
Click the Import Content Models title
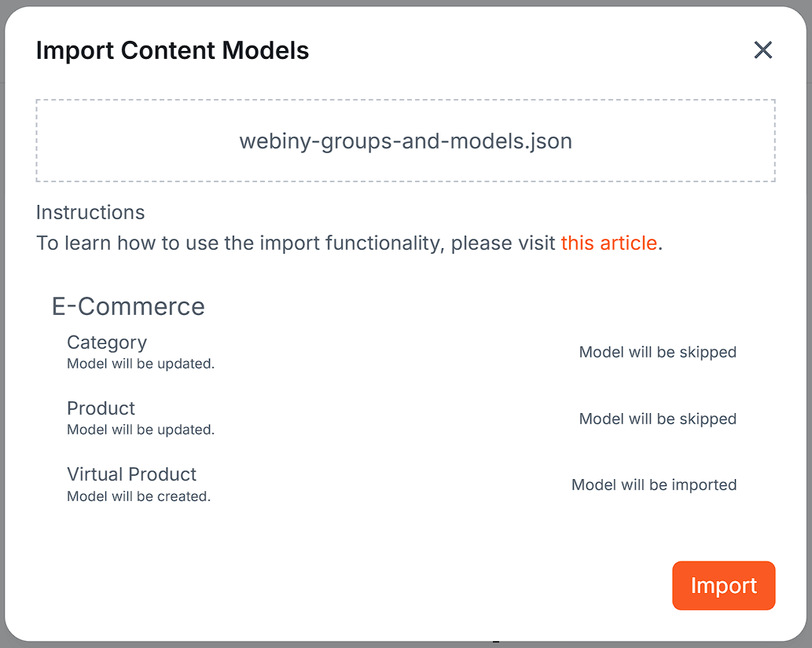click(x=172, y=50)
